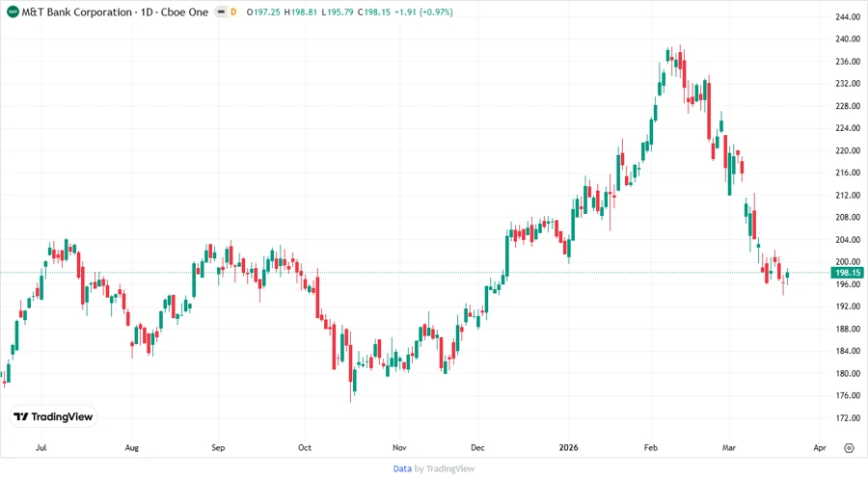
Task: Click the 2026 time axis label
Action: click(568, 447)
